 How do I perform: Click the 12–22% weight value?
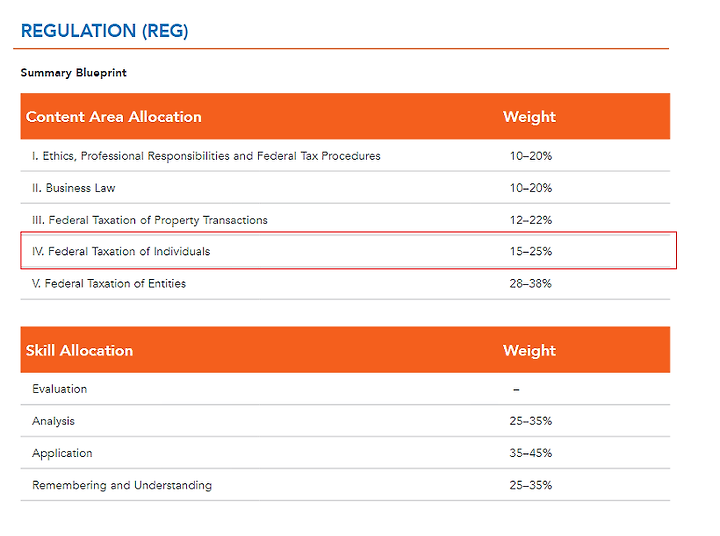point(531,220)
